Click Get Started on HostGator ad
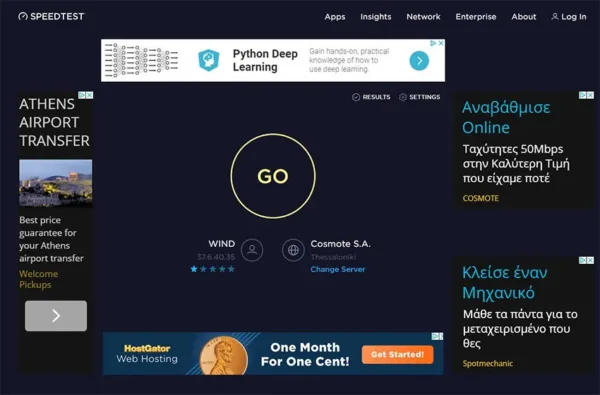Screen dimensions: 600x395 (398, 355)
